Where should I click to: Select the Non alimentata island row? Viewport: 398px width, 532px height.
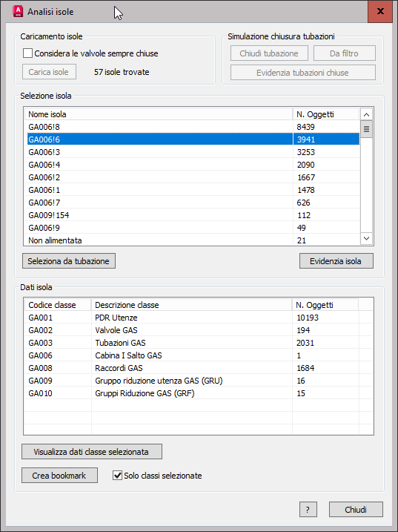tap(192, 240)
